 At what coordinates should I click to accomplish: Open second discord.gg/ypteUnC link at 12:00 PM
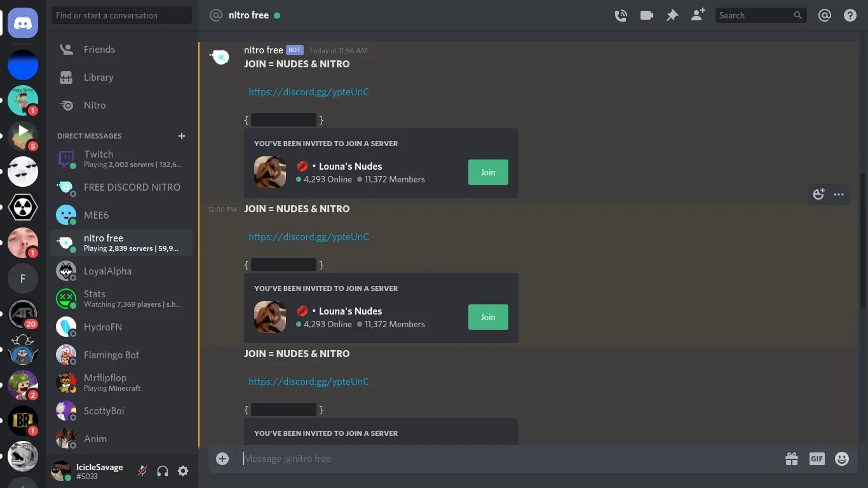point(309,236)
